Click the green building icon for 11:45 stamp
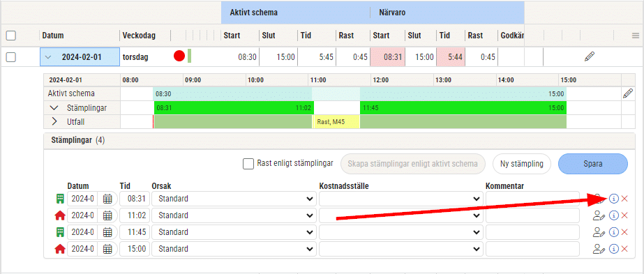 click(60, 232)
